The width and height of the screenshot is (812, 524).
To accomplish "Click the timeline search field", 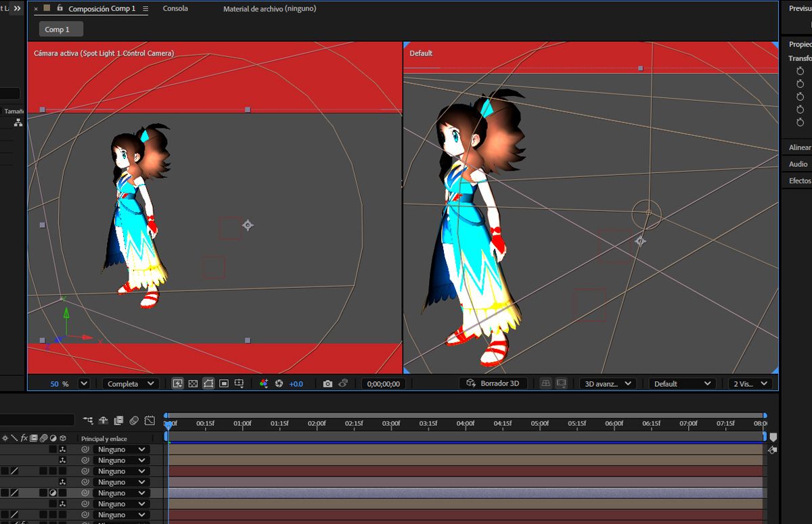I will pyautogui.click(x=37, y=420).
